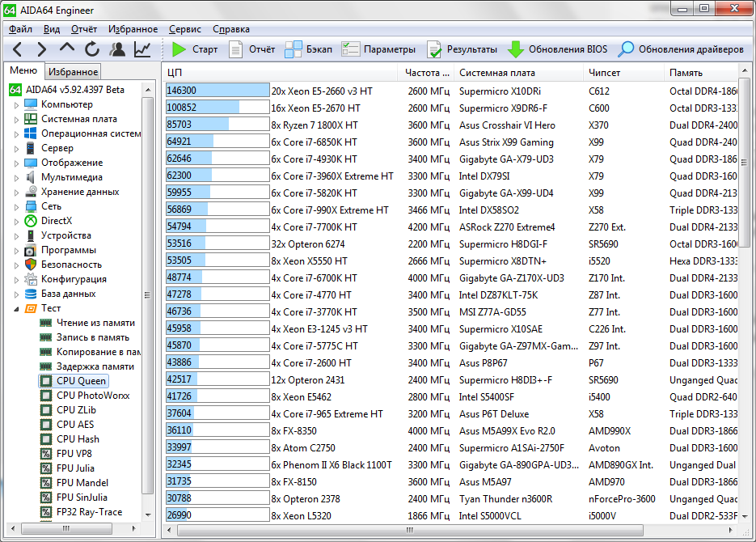Viewport: 756px width, 542px height.
Task: Select the Конфигурация icon item
Action: pos(31,279)
